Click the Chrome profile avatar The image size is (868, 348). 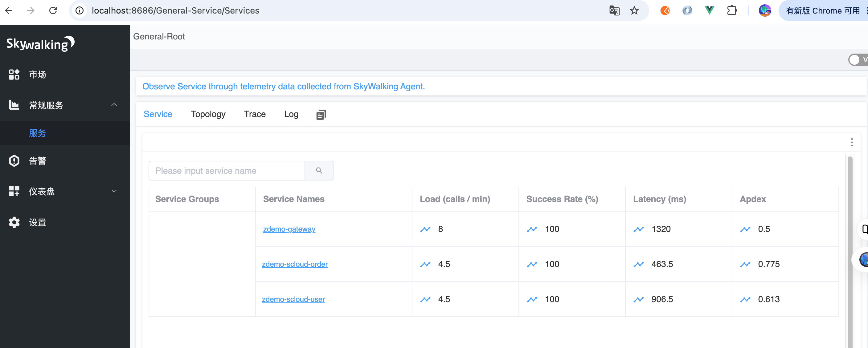[x=765, y=10]
